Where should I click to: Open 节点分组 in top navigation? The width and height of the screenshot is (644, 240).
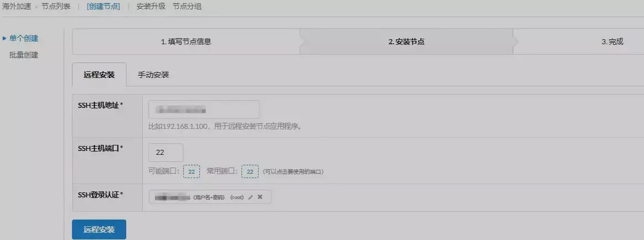point(187,7)
